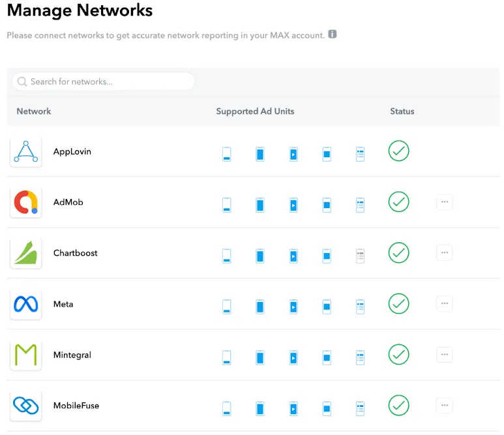The width and height of the screenshot is (504, 435).
Task: Click Mintegral native ad unit icon
Action: (x=361, y=357)
